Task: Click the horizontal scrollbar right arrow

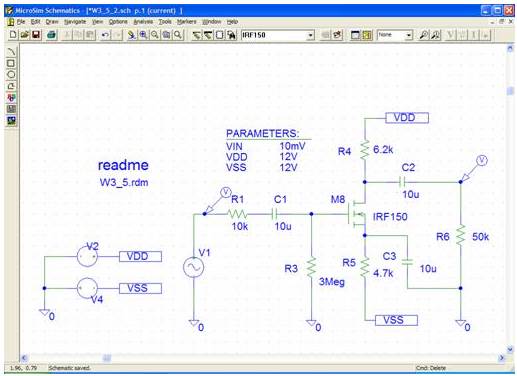Action: click(x=502, y=358)
